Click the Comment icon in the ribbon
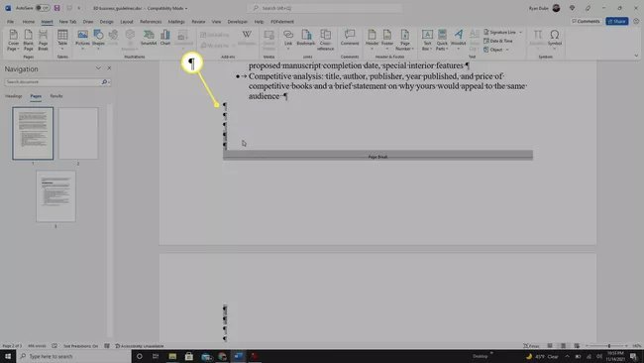This screenshot has height=363, width=644. 350,38
